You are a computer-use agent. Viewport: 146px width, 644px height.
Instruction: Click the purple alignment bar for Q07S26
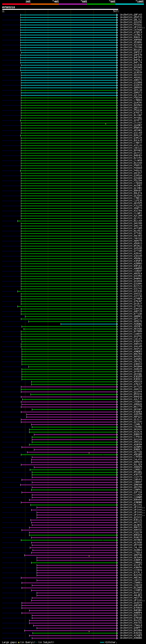click(x=69, y=387)
